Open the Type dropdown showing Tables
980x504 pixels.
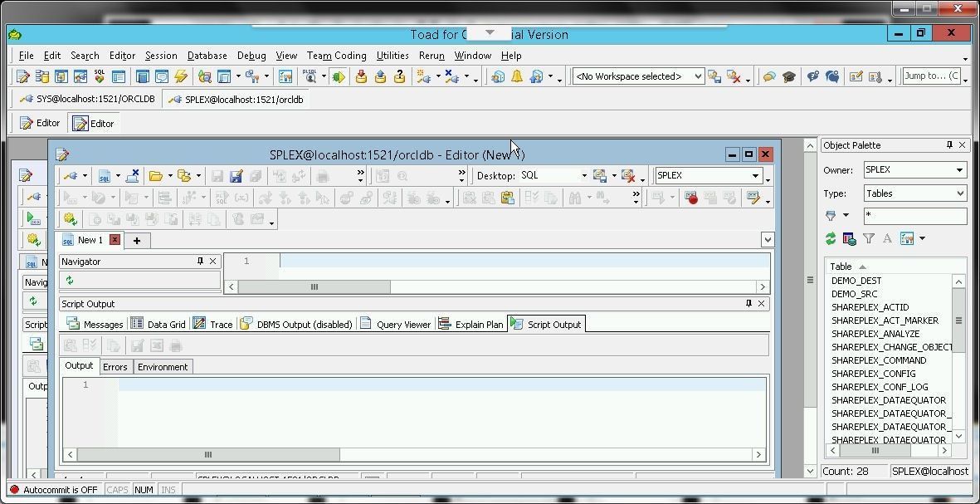pyautogui.click(x=961, y=193)
